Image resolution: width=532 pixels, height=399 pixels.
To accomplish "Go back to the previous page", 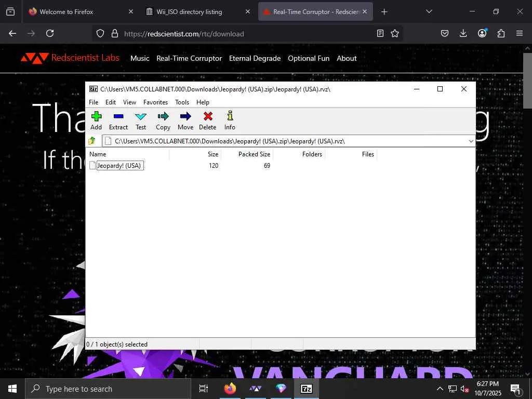I will [12, 33].
